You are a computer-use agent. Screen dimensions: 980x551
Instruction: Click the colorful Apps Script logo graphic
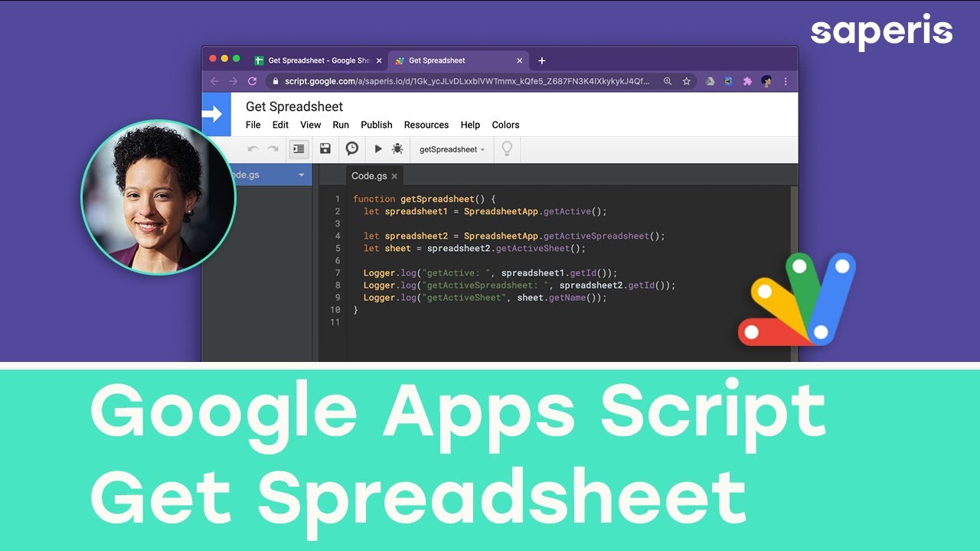coord(797,299)
